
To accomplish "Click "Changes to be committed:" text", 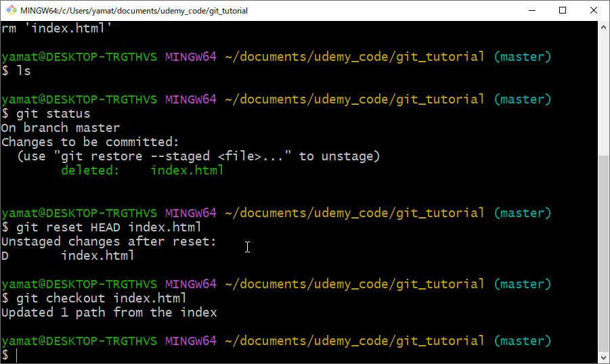I will tap(90, 142).
